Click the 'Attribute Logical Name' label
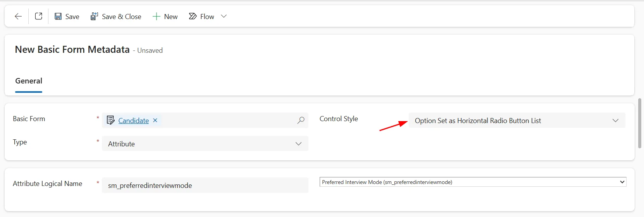This screenshot has width=644, height=217. pos(48,184)
